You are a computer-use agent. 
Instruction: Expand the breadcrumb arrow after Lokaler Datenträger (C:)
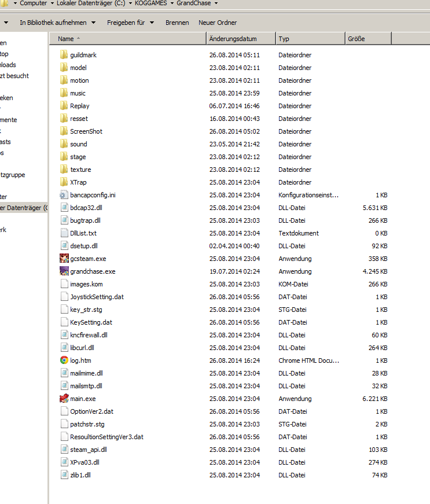tap(130, 3)
